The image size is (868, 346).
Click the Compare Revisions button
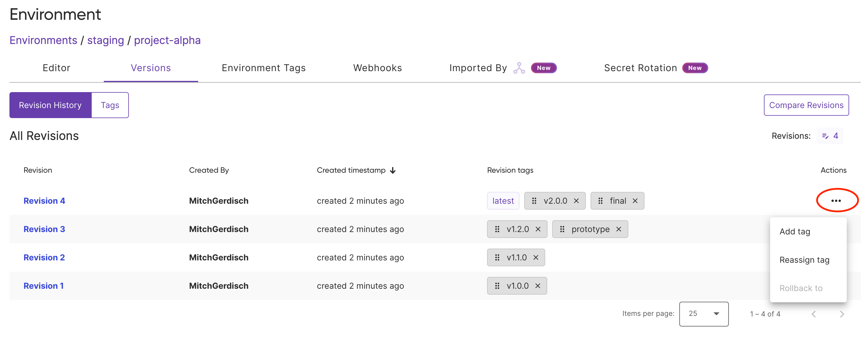pos(806,105)
